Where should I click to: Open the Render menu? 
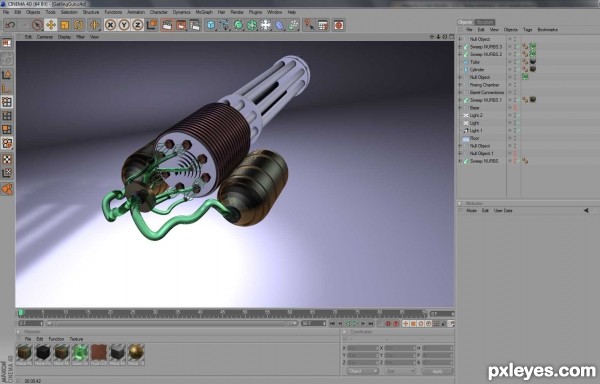tap(237, 12)
